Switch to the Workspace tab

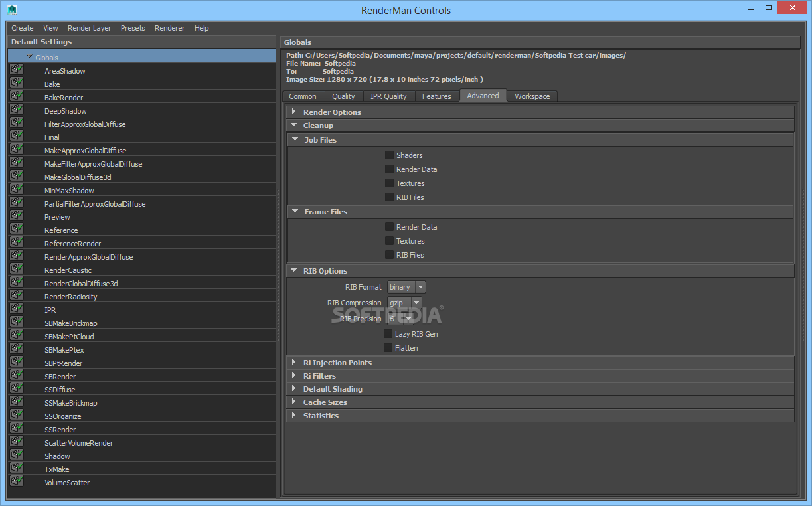pos(532,96)
